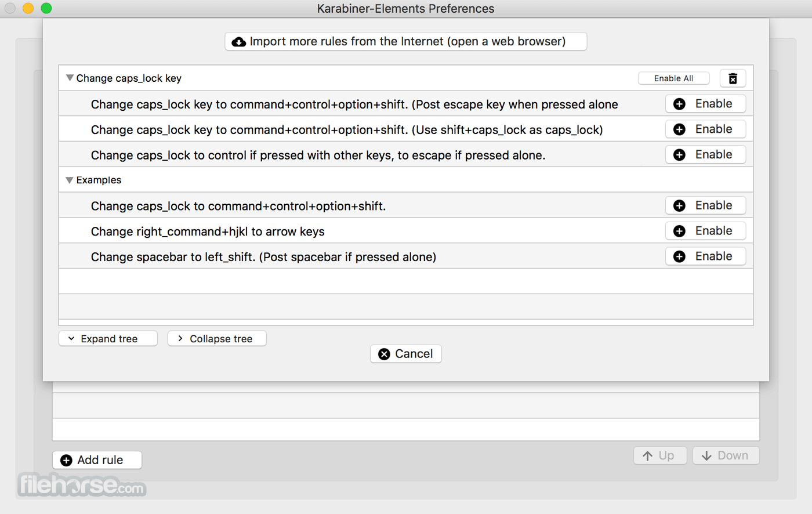
Task: Click plus icon for Examples caps_lock rule
Action: 679,205
